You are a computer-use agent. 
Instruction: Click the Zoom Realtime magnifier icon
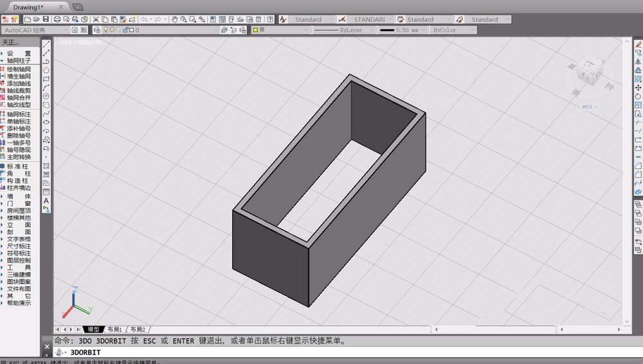coord(183,19)
